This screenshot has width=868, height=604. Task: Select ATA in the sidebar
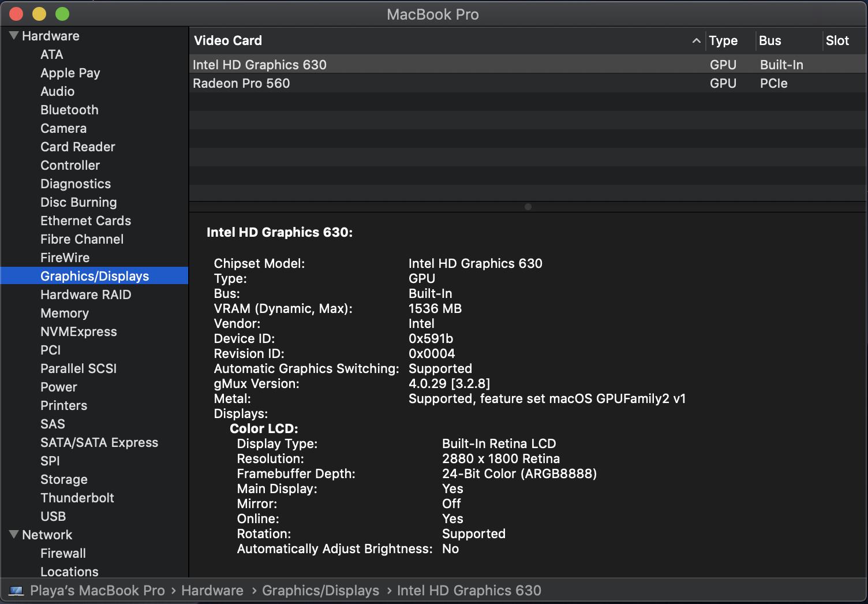(52, 54)
